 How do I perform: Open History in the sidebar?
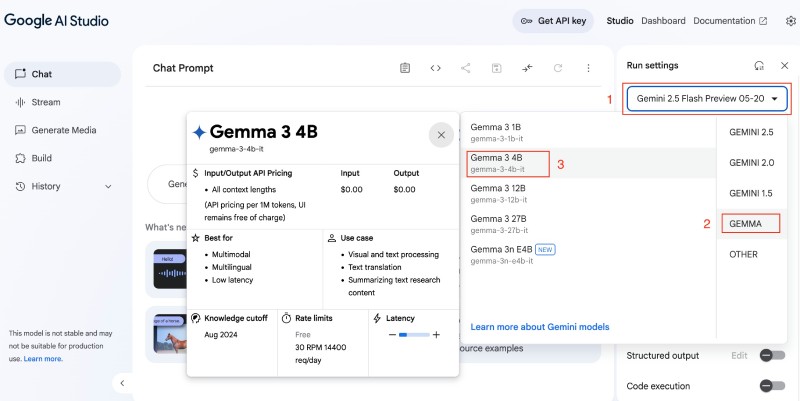pyautogui.click(x=62, y=186)
